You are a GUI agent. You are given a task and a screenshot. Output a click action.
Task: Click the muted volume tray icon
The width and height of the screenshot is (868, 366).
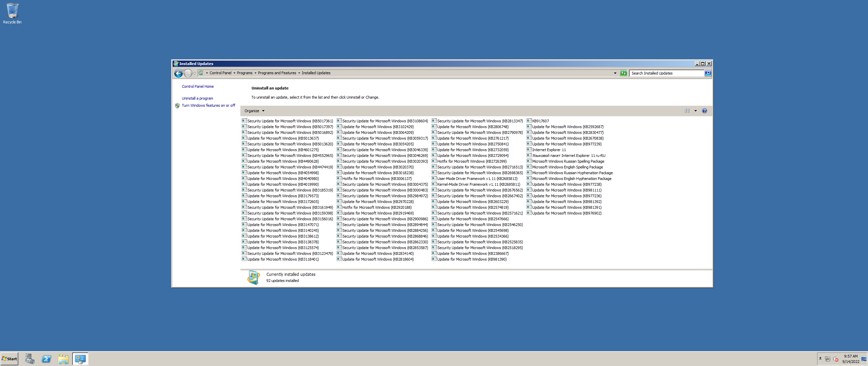(836, 359)
